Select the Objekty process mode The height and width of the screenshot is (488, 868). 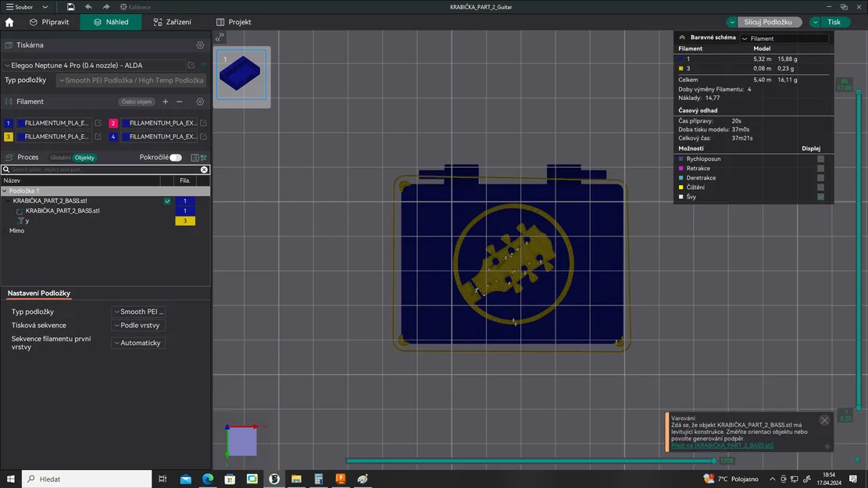[84, 158]
